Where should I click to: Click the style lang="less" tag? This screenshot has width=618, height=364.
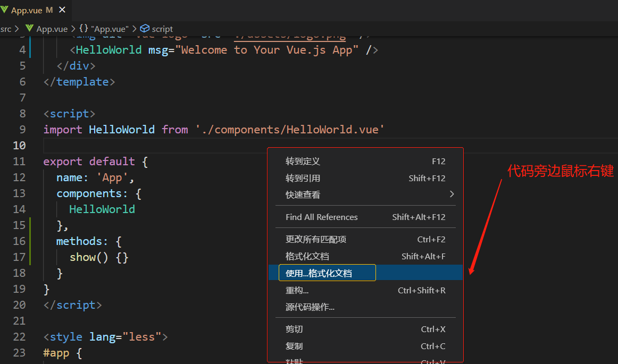106,337
